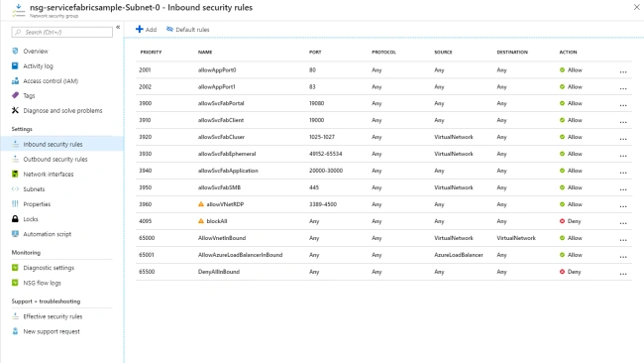The width and height of the screenshot is (644, 363).
Task: Open the ellipsis menu for allowAppPort1
Action: pyautogui.click(x=623, y=88)
